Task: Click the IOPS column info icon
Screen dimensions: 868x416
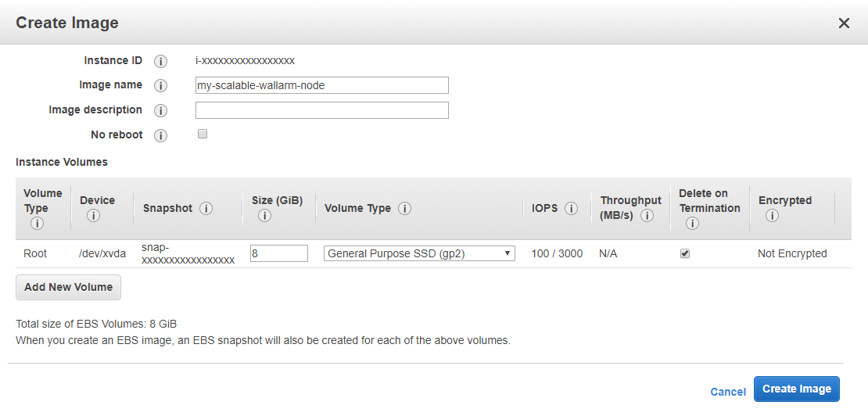Action: (572, 209)
